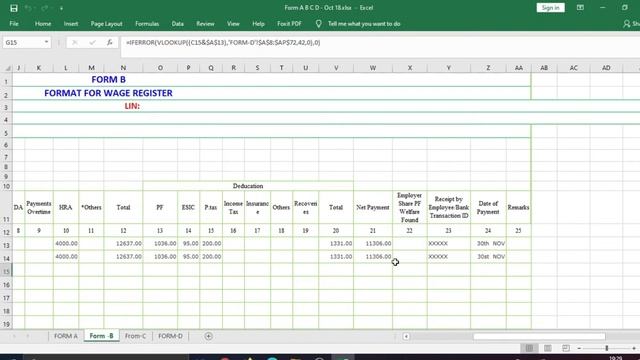640x360 pixels.
Task: Switch to the Home ribbon tab
Action: click(x=43, y=24)
